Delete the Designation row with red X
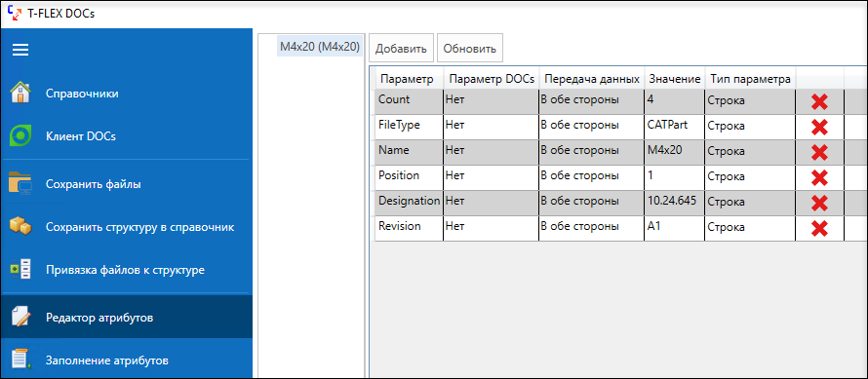 coord(819,203)
